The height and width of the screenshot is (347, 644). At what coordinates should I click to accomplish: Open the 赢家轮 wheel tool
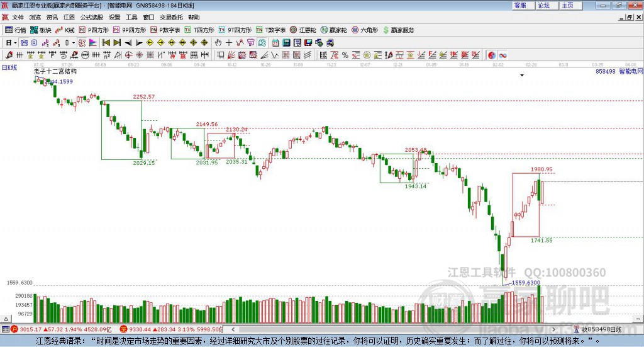pyautogui.click(x=333, y=30)
